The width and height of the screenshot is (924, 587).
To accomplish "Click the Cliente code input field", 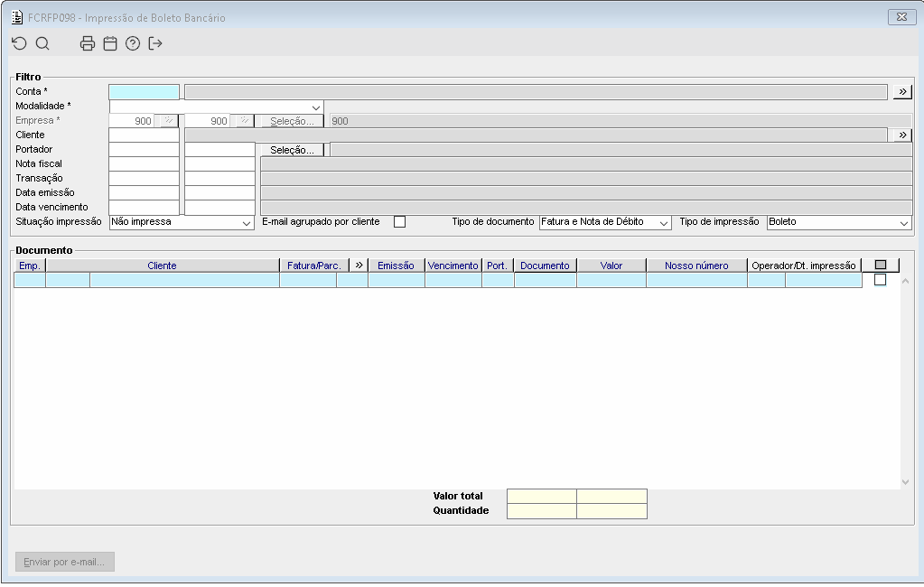I will (144, 135).
